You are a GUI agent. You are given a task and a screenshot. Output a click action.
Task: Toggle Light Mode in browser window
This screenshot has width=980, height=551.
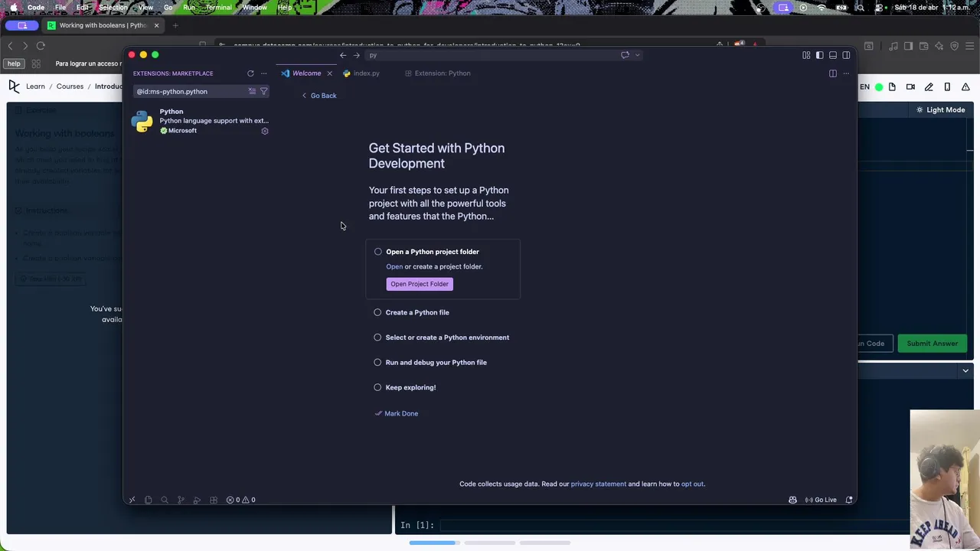click(x=940, y=110)
